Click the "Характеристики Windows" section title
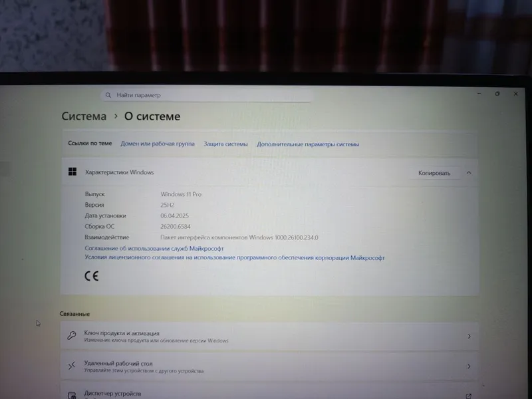The image size is (532, 399). click(120, 172)
